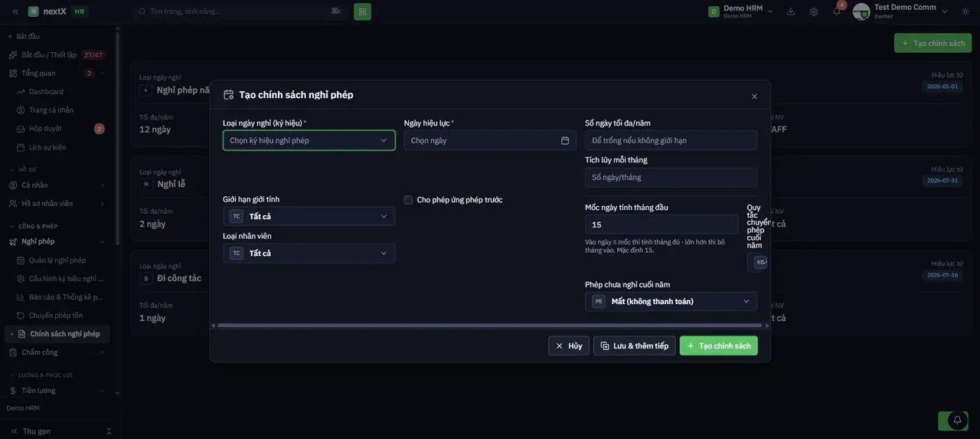Screen dimensions: 980x439
Task: Open the Loại ngày nghỉ (ký hiệu) dropdown
Action: [x=309, y=140]
